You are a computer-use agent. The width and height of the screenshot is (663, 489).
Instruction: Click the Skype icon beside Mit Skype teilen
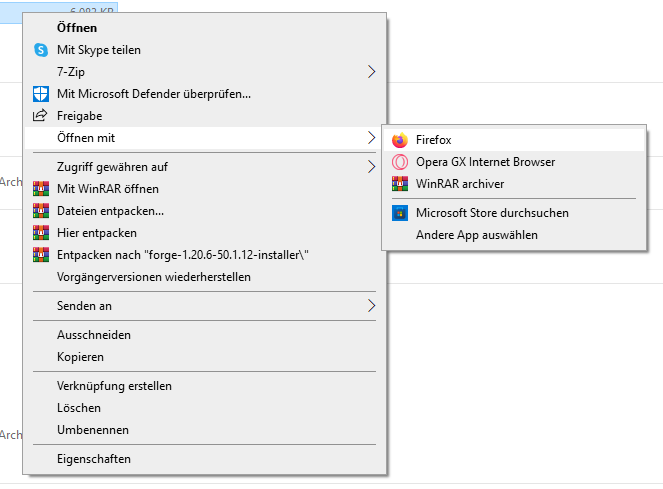(41, 50)
